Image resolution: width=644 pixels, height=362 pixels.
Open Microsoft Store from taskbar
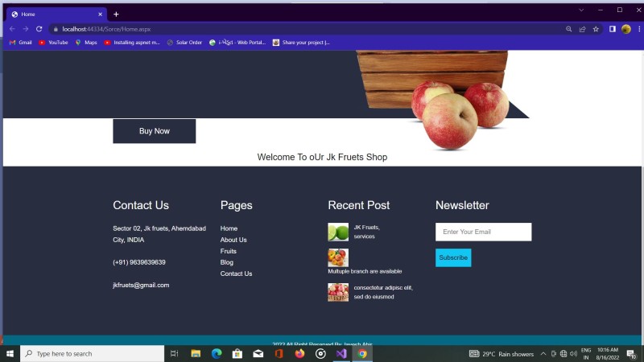click(237, 353)
